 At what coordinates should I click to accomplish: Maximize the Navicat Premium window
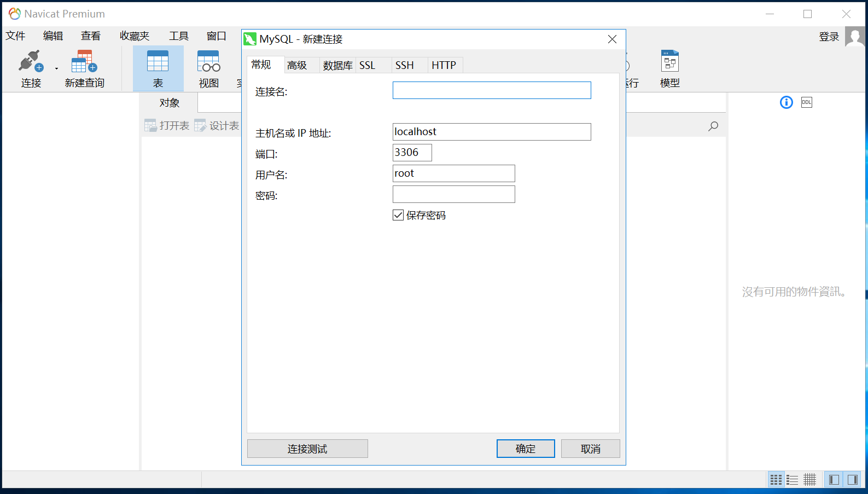pyautogui.click(x=808, y=14)
